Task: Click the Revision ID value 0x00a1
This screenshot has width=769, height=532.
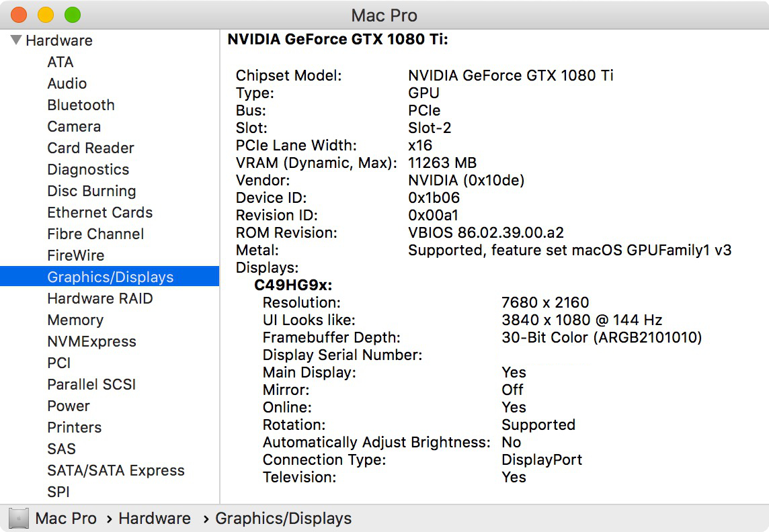Action: [x=433, y=215]
